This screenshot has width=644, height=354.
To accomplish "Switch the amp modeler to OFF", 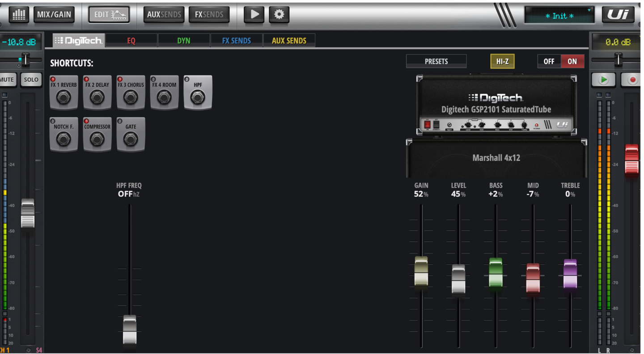I will pos(549,61).
